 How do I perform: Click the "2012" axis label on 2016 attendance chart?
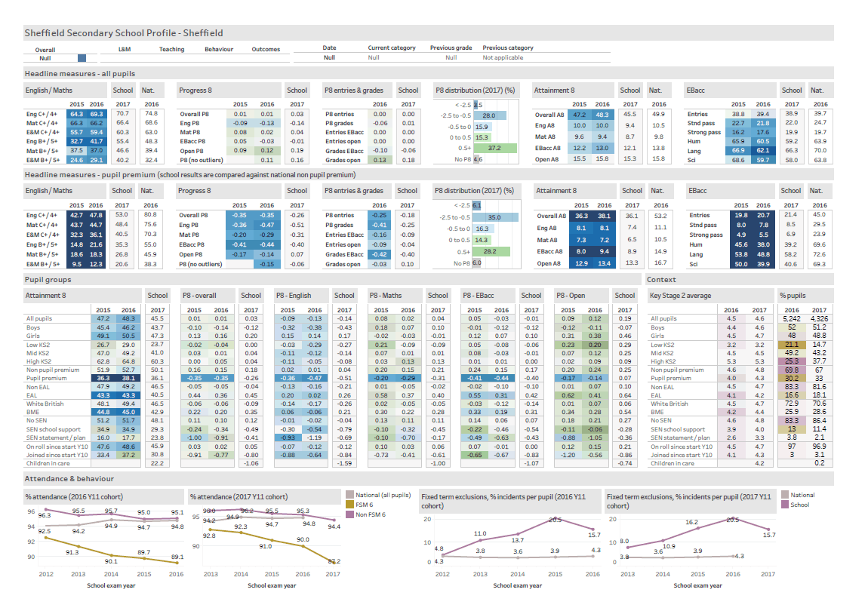pyautogui.click(x=46, y=574)
